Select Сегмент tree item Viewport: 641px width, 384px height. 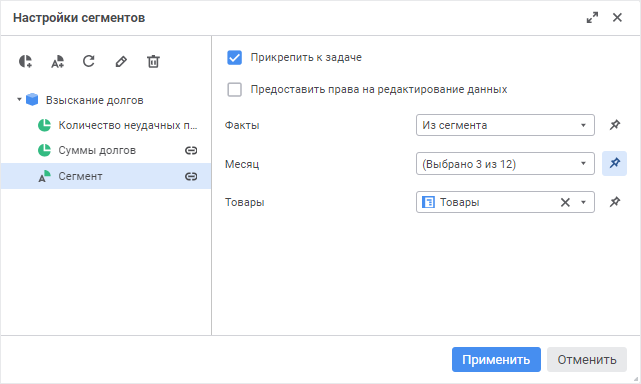[106, 176]
